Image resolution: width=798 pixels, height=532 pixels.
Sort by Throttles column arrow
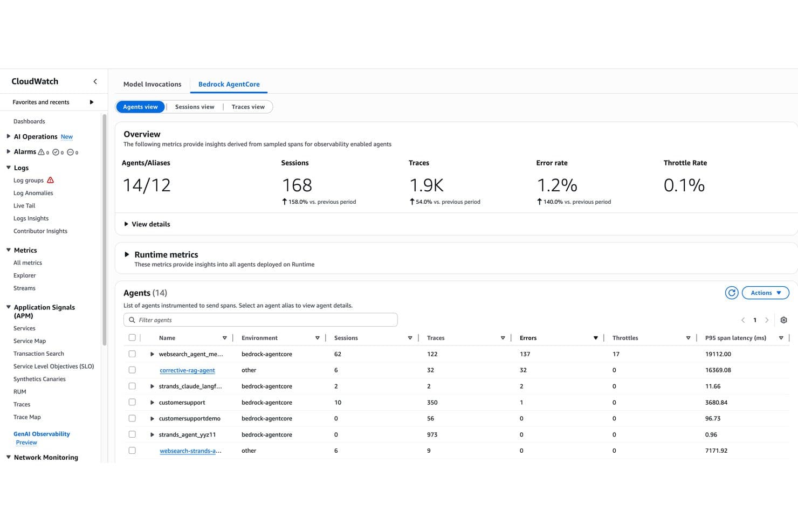coord(689,338)
